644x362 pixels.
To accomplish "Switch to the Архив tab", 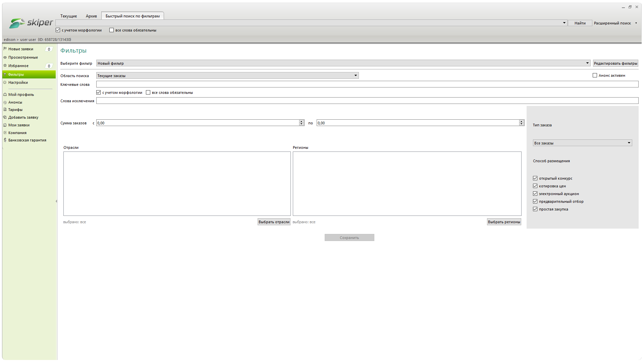I will click(x=91, y=16).
